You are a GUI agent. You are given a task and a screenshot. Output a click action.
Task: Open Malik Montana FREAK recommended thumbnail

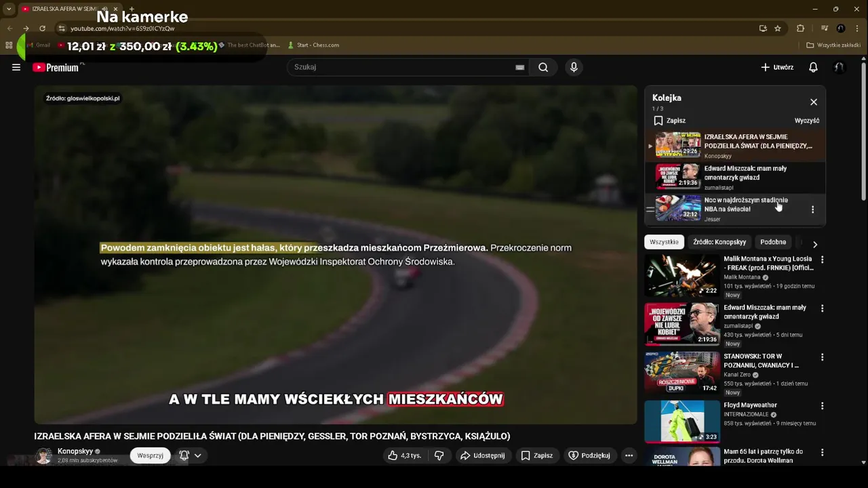(x=682, y=275)
